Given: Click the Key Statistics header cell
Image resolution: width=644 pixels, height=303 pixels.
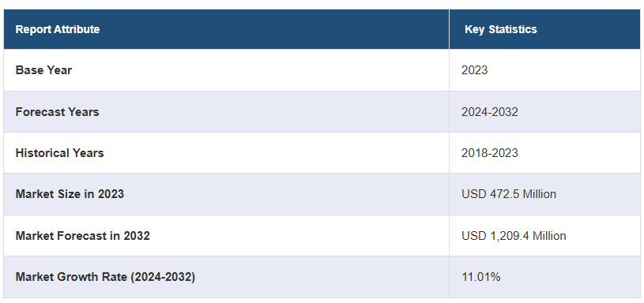Looking at the screenshot, I should [x=544, y=29].
